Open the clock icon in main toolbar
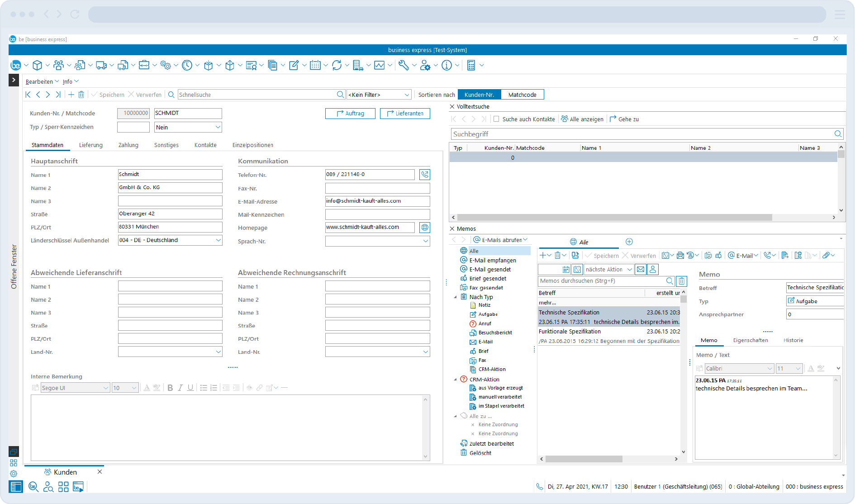Viewport: 855px width, 504px height. [x=187, y=65]
